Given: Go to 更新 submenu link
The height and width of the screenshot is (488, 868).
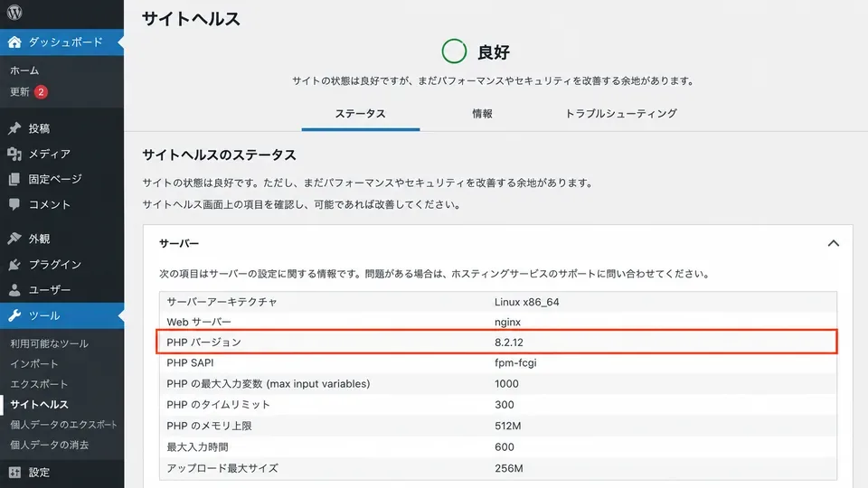Looking at the screenshot, I should (x=19, y=92).
